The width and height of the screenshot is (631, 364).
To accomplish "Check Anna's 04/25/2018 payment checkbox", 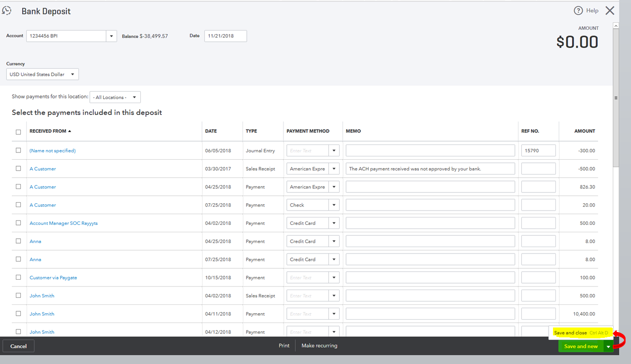I will [18, 241].
